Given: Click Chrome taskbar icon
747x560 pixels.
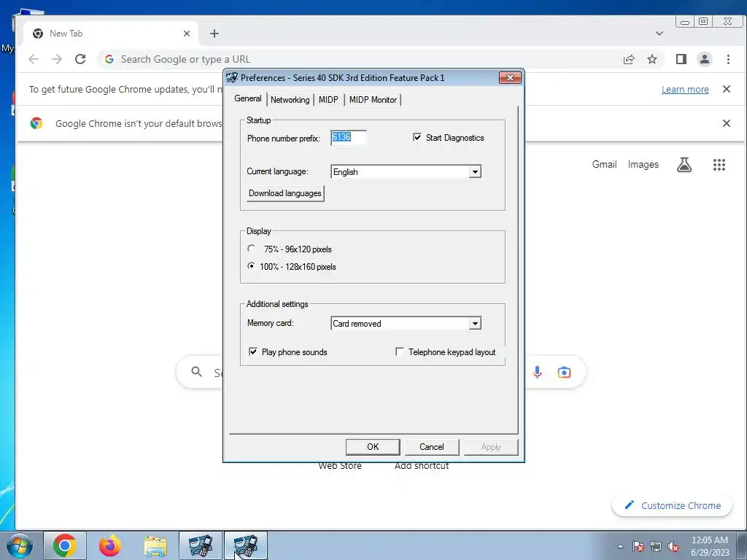Looking at the screenshot, I should click(65, 545).
